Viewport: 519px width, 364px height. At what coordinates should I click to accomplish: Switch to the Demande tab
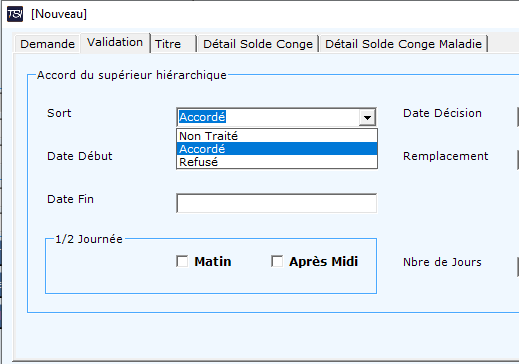click(x=47, y=44)
